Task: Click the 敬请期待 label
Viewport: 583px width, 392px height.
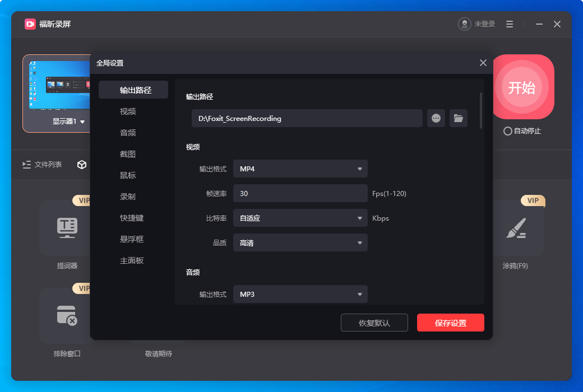Action: 159,354
